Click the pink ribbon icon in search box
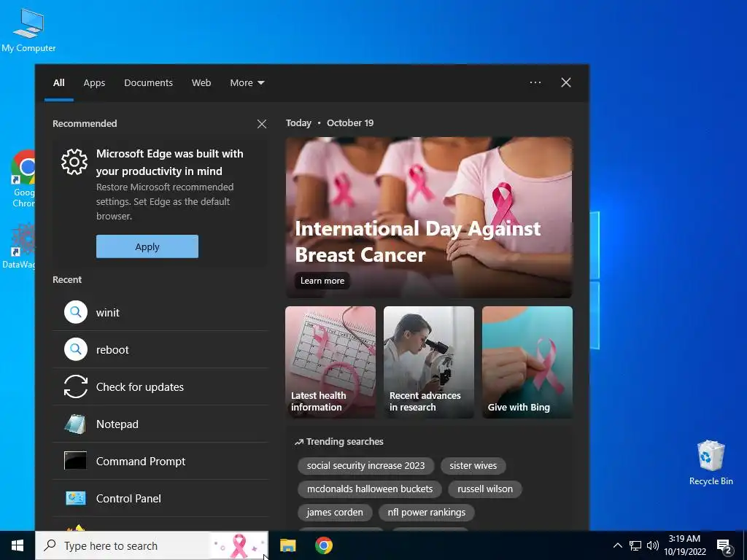The height and width of the screenshot is (560, 747). (x=239, y=545)
